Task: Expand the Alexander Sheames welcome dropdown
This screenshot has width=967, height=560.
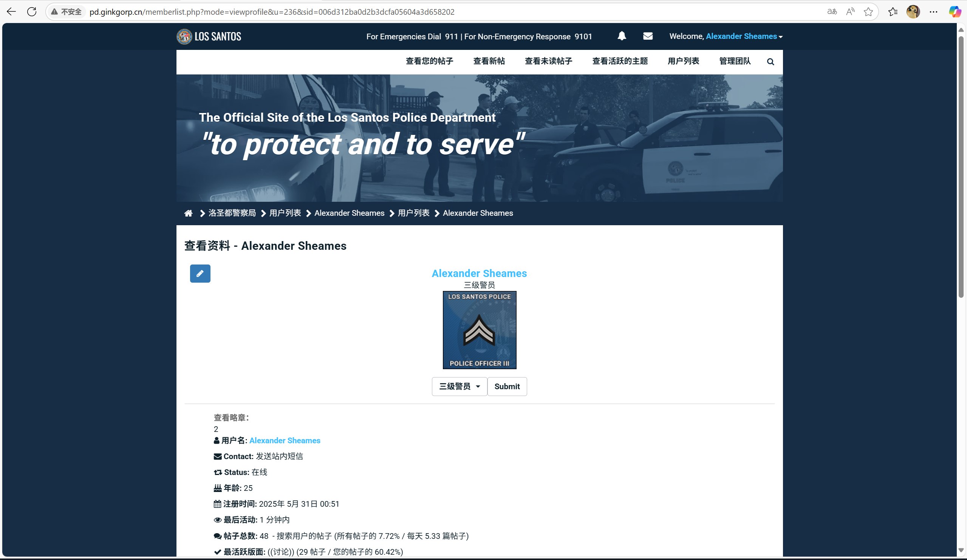Action: coord(744,36)
